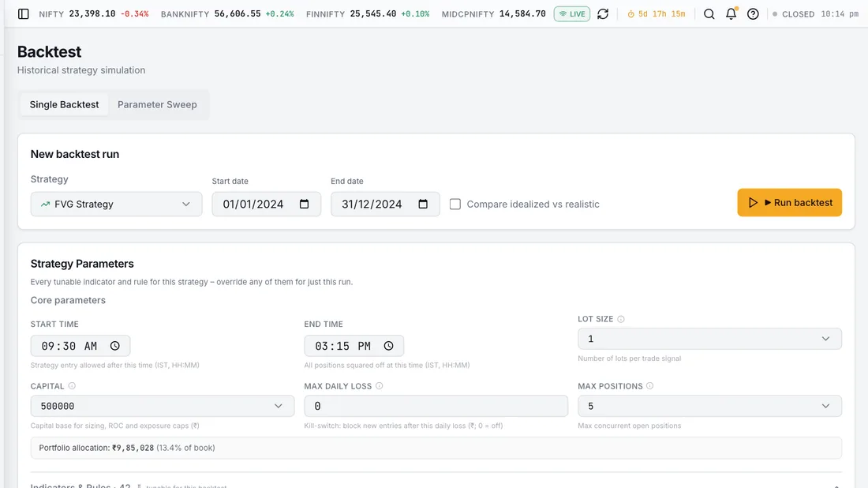
Task: Enable Compare idealized vs realistic checkbox
Action: (x=455, y=204)
